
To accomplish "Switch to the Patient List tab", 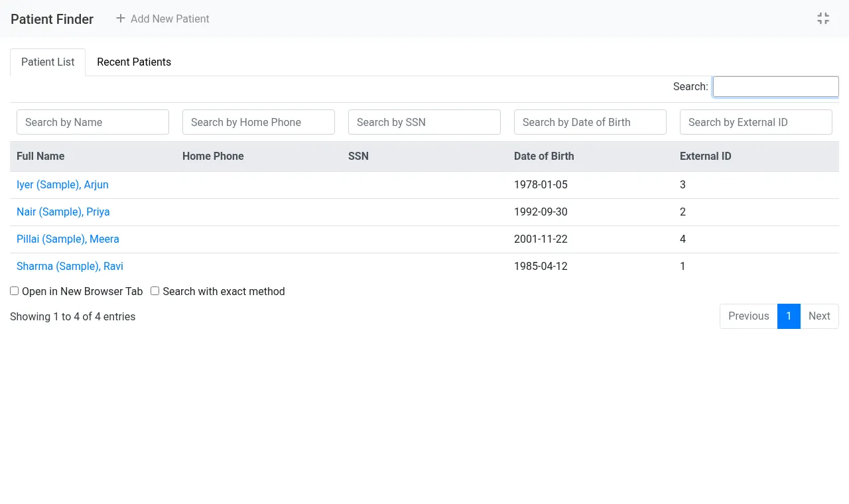I will point(48,62).
